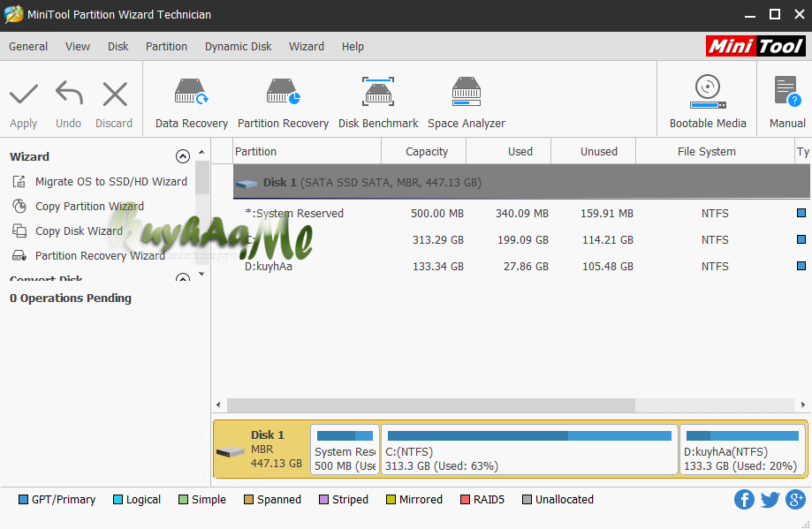Sort by Unused column header

[x=594, y=152]
